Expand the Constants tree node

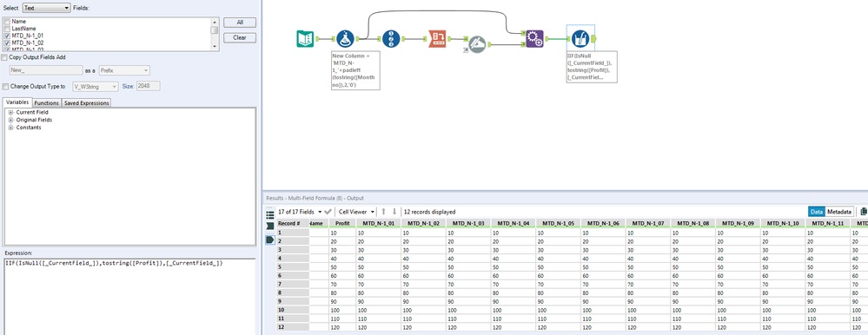point(10,128)
